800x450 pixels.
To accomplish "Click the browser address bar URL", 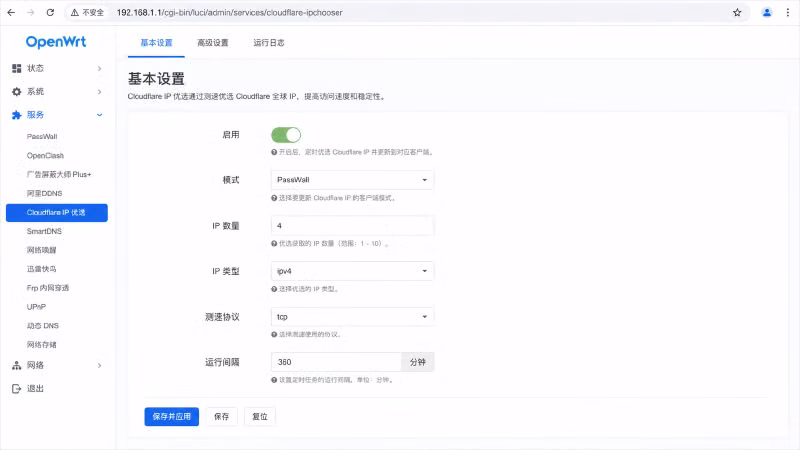I will [x=230, y=12].
